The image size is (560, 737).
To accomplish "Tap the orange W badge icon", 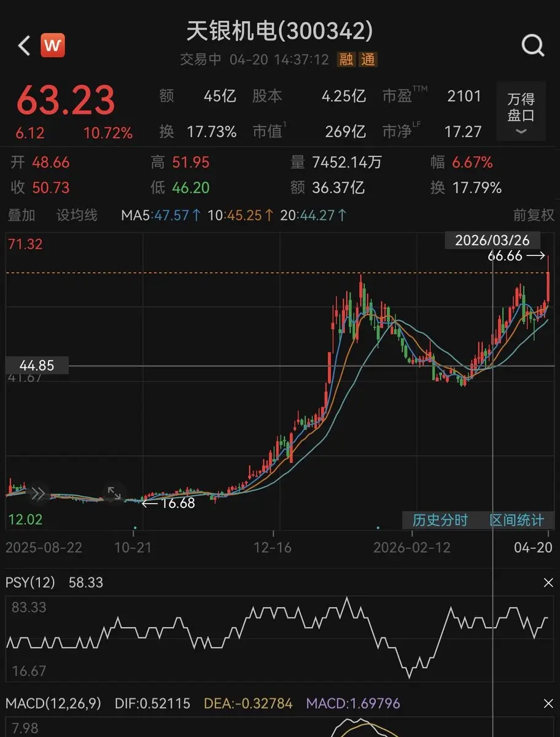I will [x=53, y=45].
